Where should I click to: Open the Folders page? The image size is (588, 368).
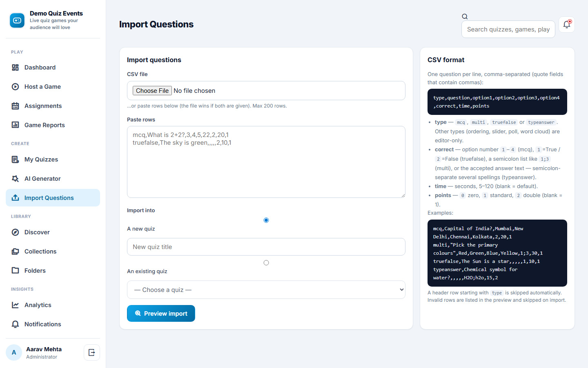[x=53, y=271]
